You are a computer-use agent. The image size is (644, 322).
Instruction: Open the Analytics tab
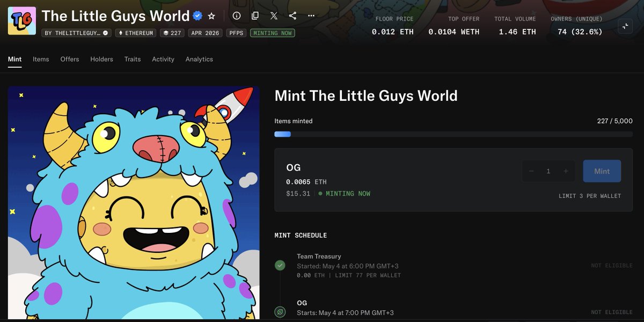199,59
